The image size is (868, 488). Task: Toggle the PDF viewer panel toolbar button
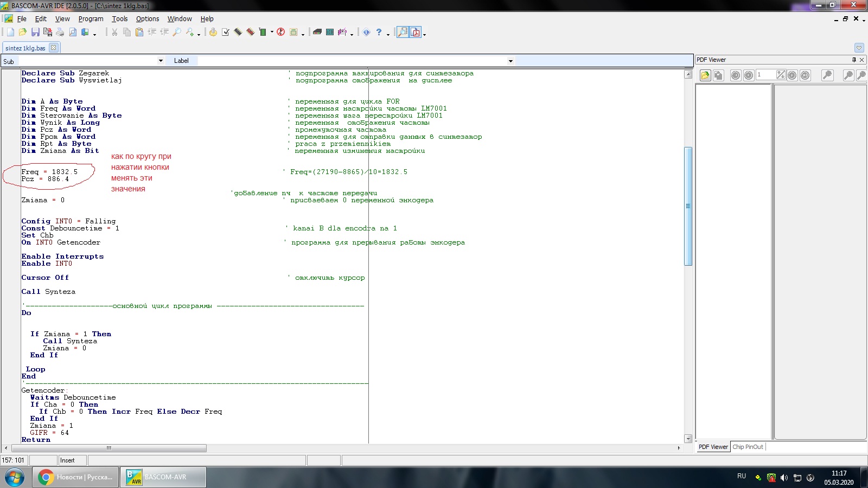pos(416,33)
